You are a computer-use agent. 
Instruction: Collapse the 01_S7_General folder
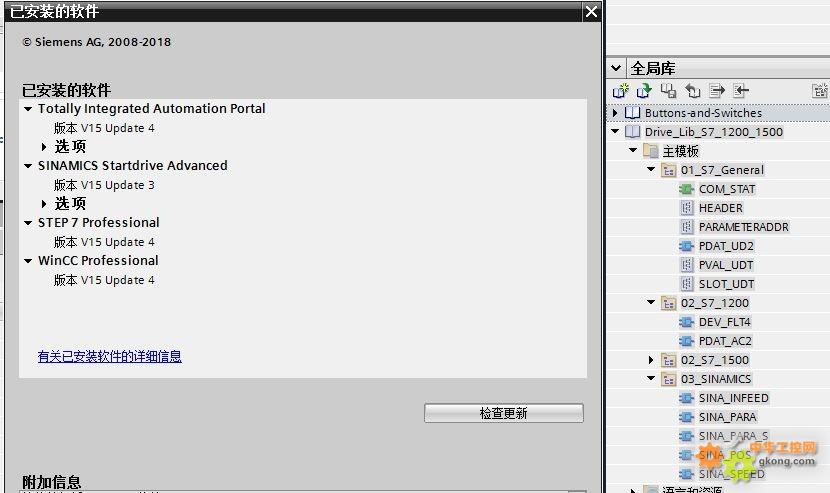coord(651,169)
